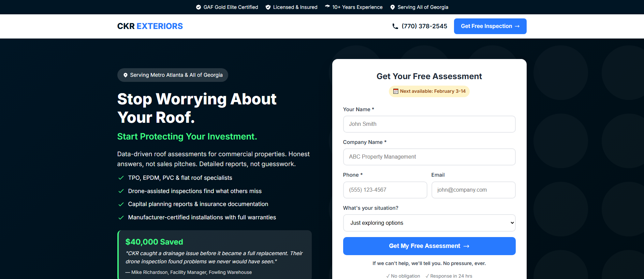Click the location pin beside Serving All of Georgia
The width and height of the screenshot is (644, 279).
(393, 7)
